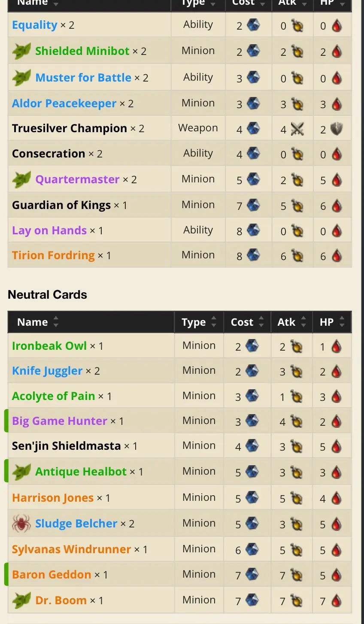Click the shield durability icon for Truesilver Champion
The height and width of the screenshot is (624, 364).
point(337,129)
